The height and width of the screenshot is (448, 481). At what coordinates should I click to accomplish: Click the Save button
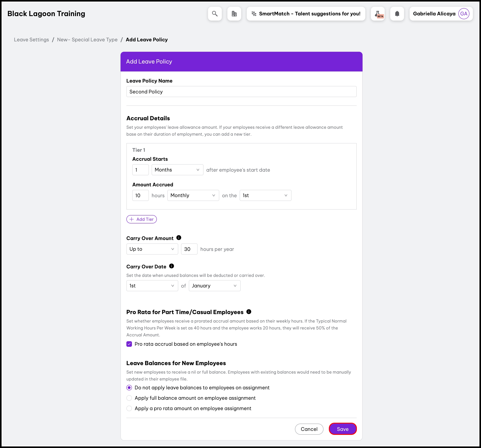(x=342, y=429)
